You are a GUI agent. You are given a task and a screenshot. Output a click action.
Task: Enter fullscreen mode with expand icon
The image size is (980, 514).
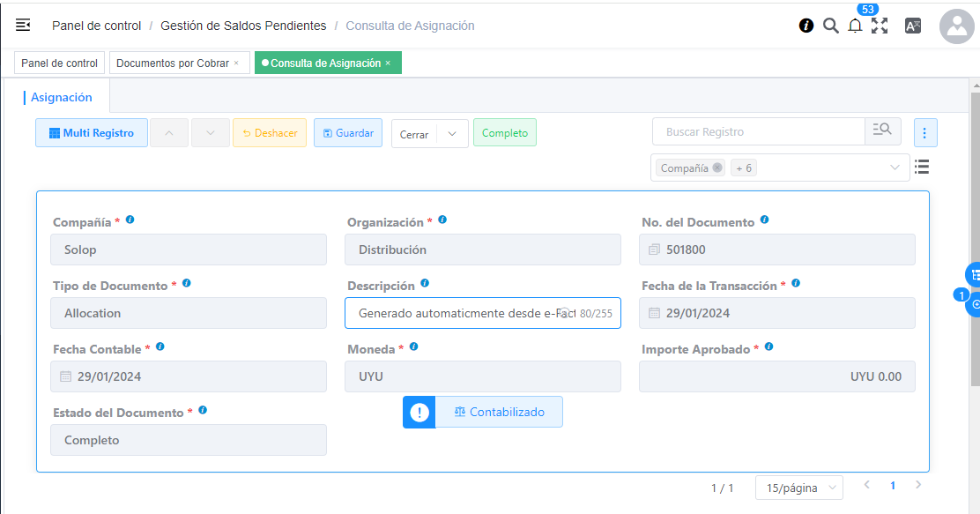pyautogui.click(x=880, y=26)
